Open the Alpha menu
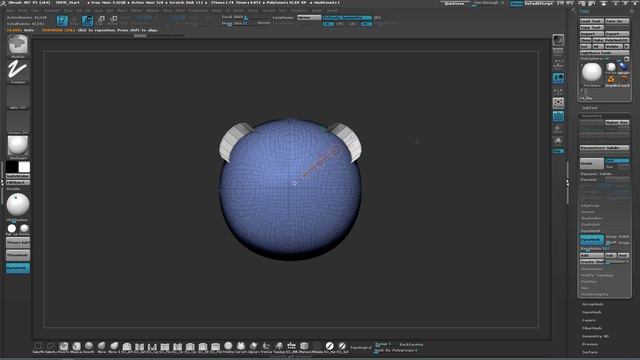 pos(10,11)
